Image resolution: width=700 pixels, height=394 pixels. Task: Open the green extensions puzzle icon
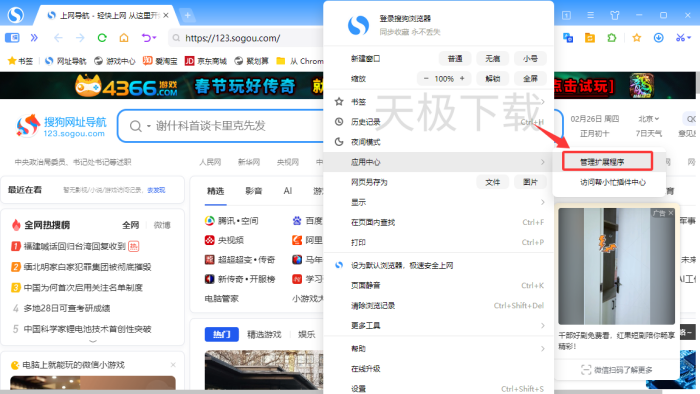(612, 38)
